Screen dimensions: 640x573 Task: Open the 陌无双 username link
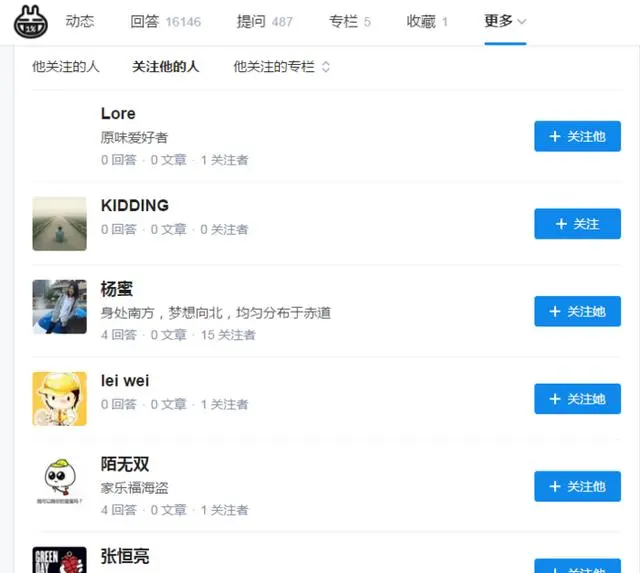[x=125, y=464]
